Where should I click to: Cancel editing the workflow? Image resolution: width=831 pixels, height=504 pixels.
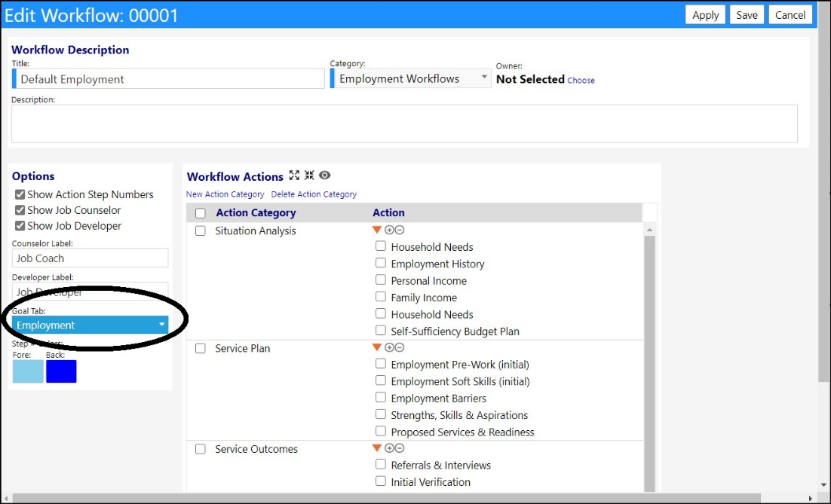tap(790, 15)
